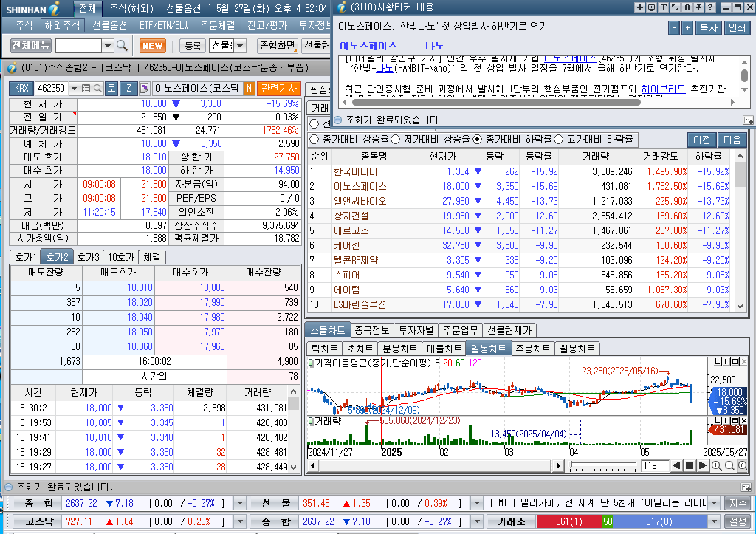
Task: Zoom in on the chart with plus magnifier
Action: pos(716,465)
